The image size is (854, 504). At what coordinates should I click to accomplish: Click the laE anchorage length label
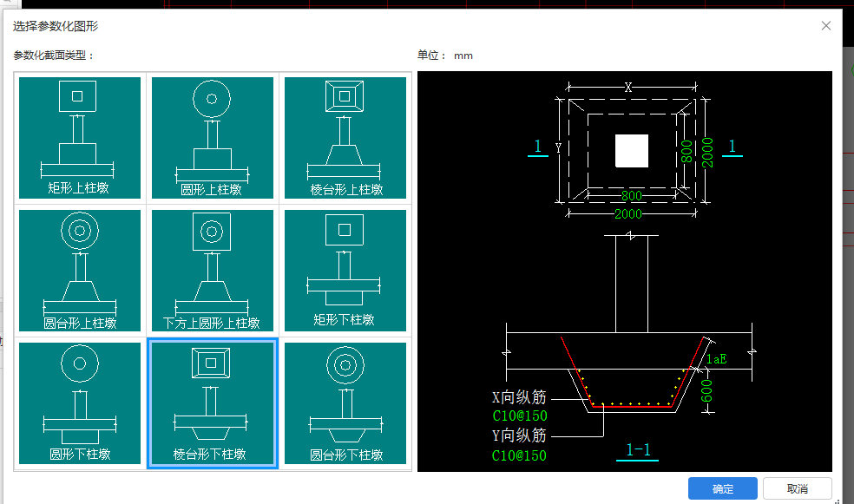(717, 358)
